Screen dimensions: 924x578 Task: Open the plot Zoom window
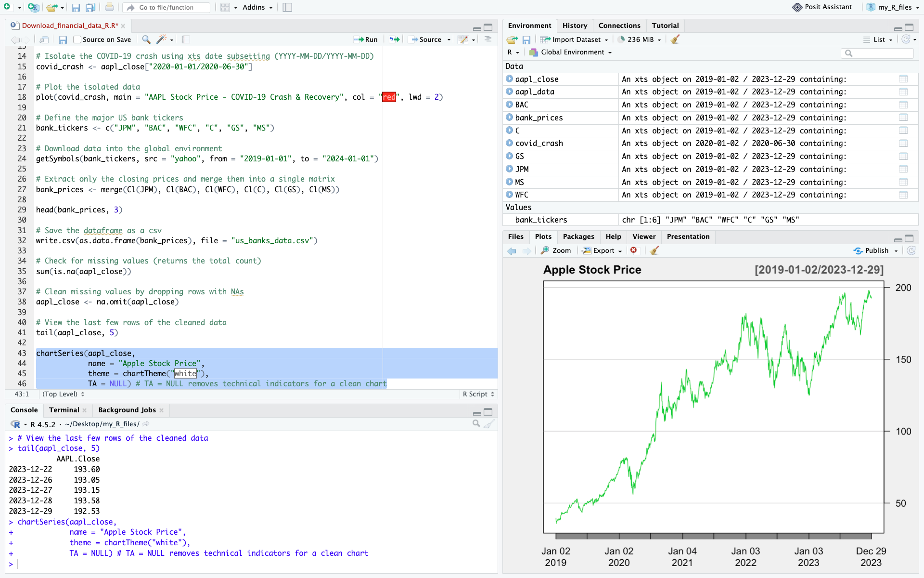pyautogui.click(x=556, y=250)
